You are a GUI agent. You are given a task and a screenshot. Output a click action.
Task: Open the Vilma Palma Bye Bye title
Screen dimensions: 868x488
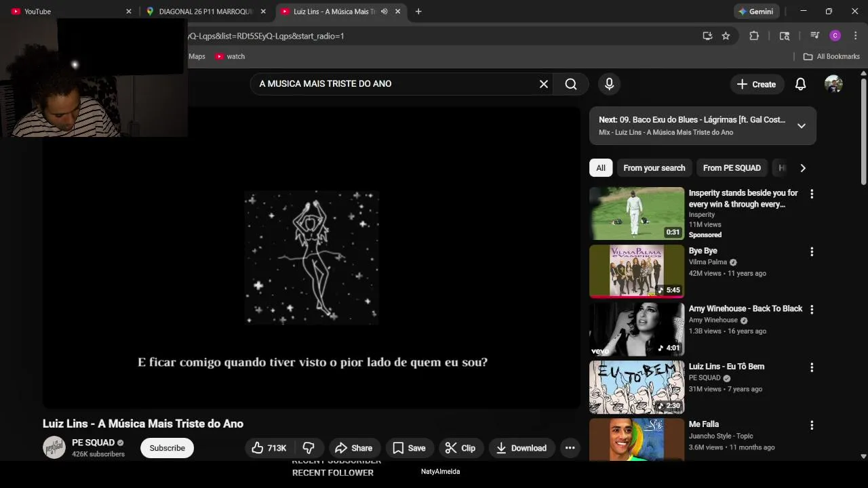click(x=703, y=251)
